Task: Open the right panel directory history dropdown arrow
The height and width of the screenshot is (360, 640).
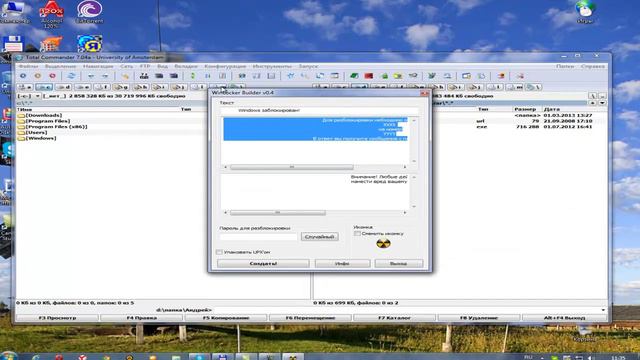Action: pyautogui.click(x=602, y=103)
